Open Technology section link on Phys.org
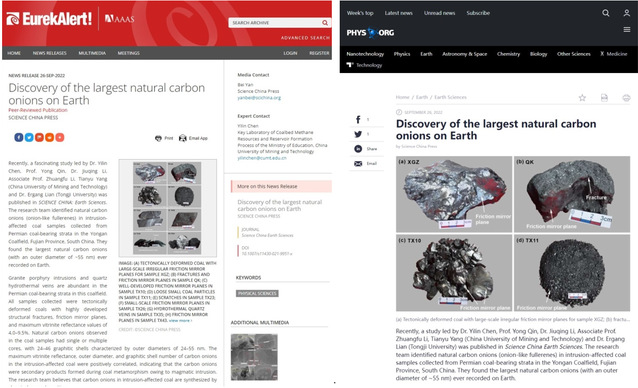Viewport: 638px width, 388px height. pyautogui.click(x=365, y=65)
